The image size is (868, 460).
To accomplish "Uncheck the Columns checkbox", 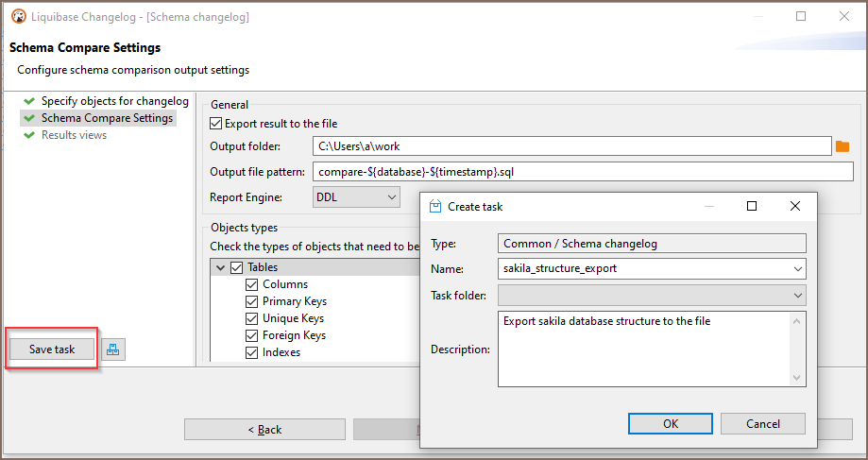I will pos(252,284).
